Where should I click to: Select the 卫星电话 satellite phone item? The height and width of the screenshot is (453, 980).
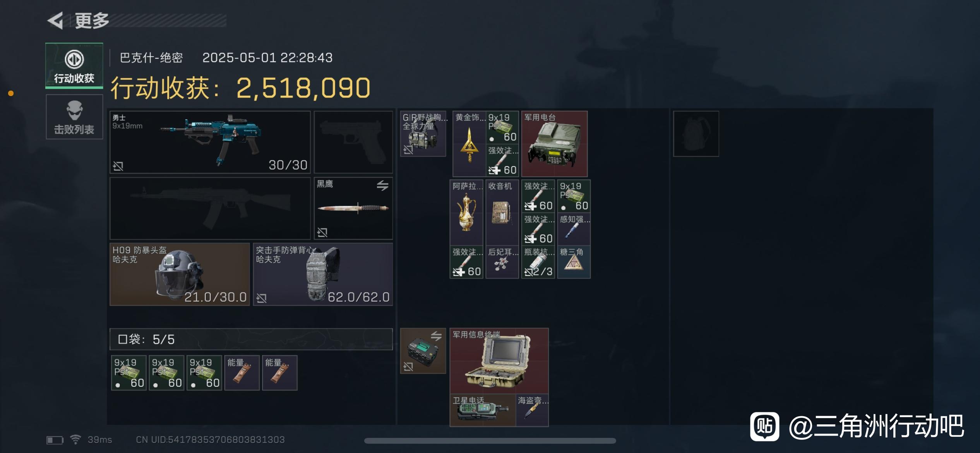(x=483, y=410)
